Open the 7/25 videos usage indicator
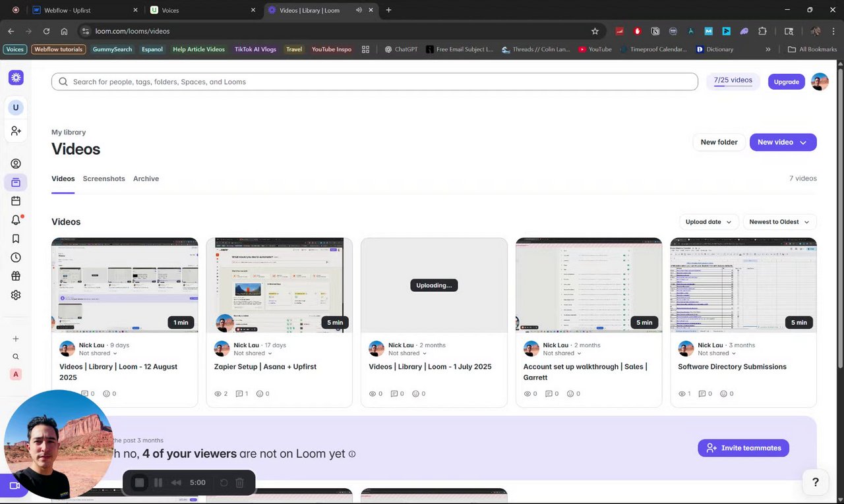 click(733, 81)
